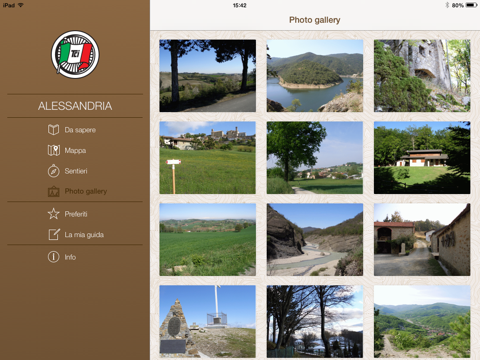Open the Mappa menu item

(75, 151)
